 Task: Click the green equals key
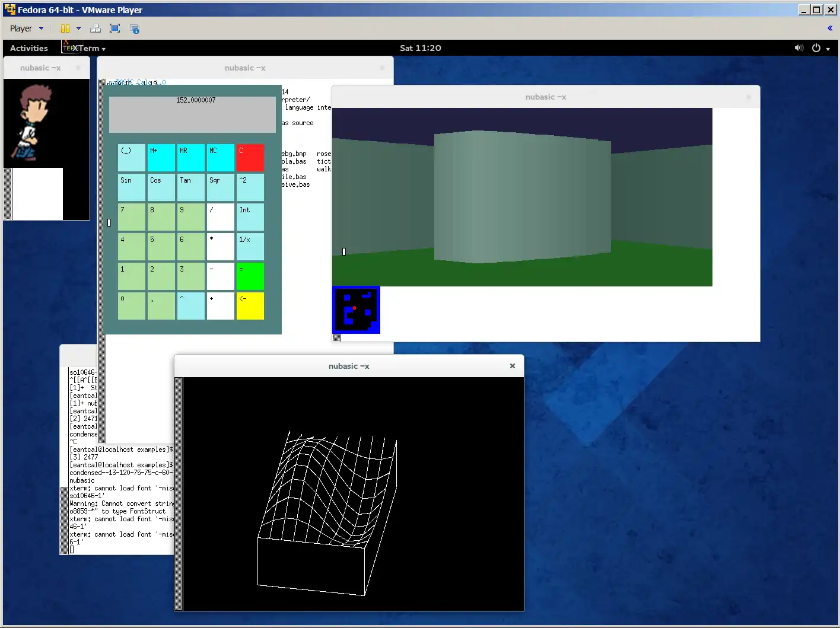(250, 276)
